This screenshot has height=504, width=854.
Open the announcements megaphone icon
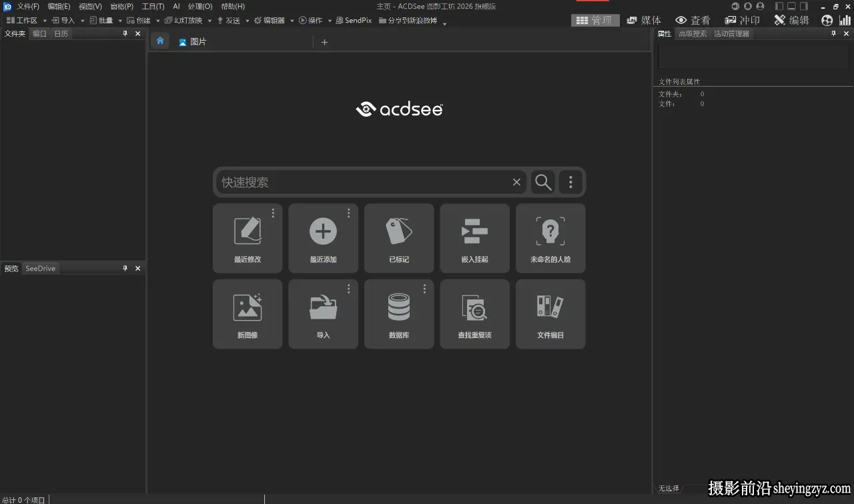[x=735, y=7]
